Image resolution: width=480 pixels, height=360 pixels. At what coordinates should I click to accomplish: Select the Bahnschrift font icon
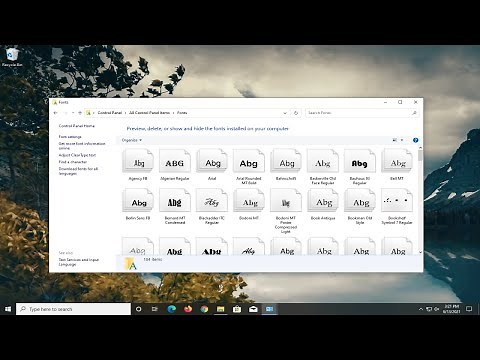pyautogui.click(x=286, y=161)
